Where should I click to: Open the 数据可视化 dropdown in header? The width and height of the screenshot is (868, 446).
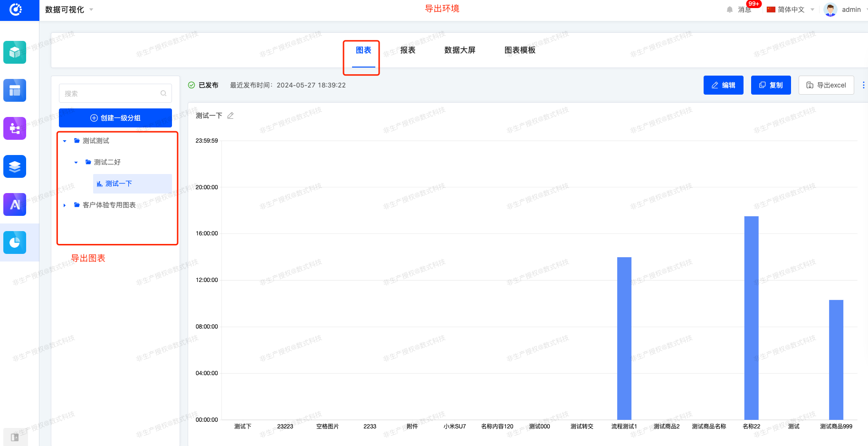pyautogui.click(x=69, y=10)
